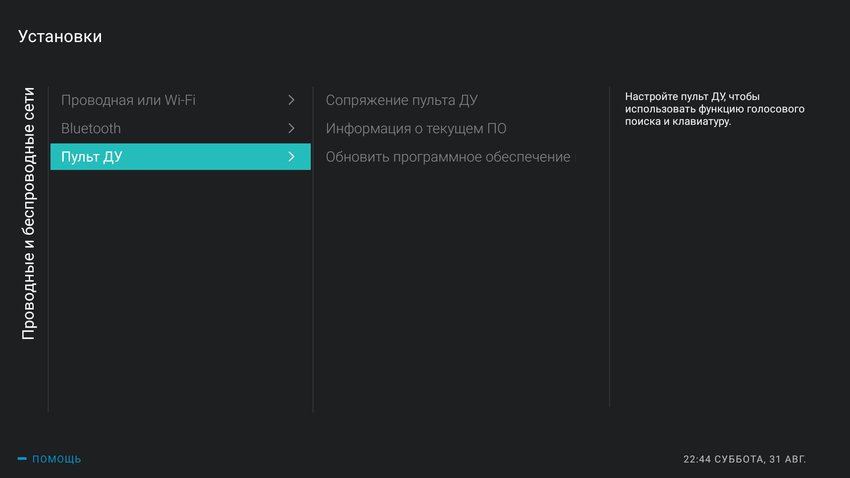
Task: Expand the chevron arrow beside Bluetooth
Action: (291, 128)
